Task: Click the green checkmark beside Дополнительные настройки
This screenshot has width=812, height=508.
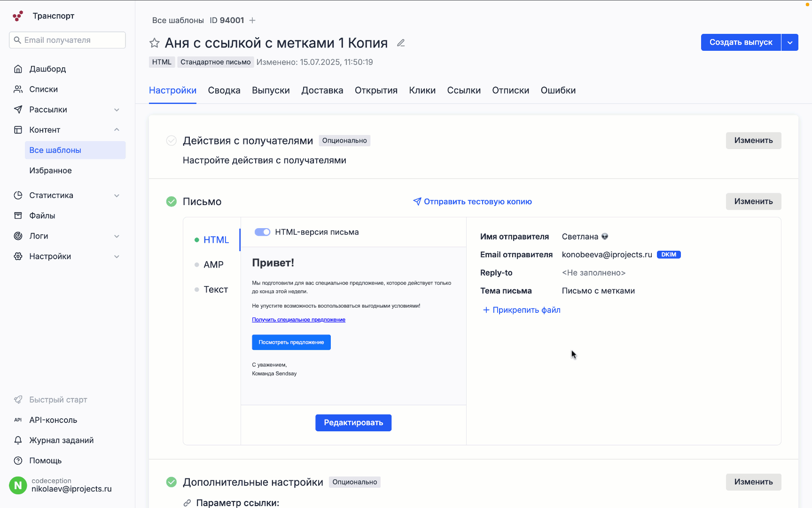Action: (172, 482)
